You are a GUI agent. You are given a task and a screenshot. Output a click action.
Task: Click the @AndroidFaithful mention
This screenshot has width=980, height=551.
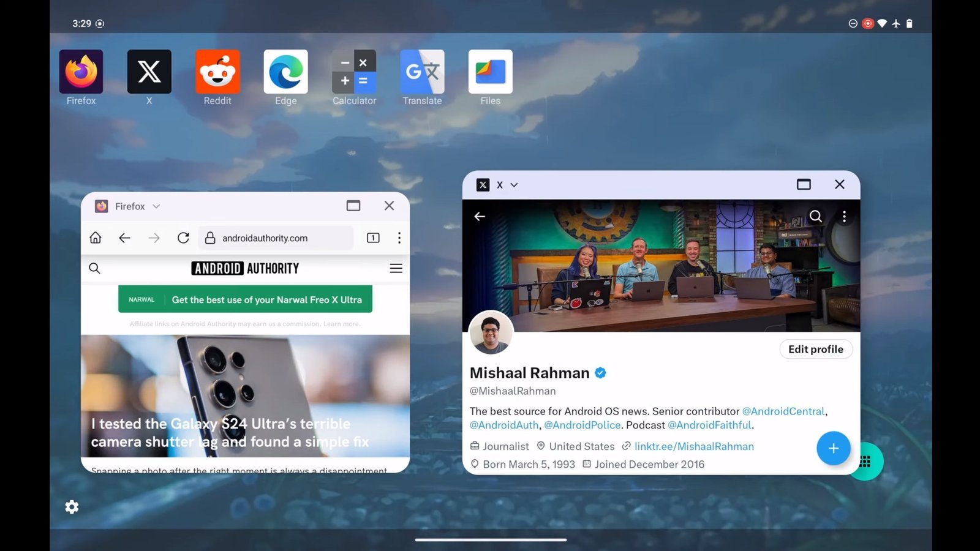pyautogui.click(x=709, y=425)
